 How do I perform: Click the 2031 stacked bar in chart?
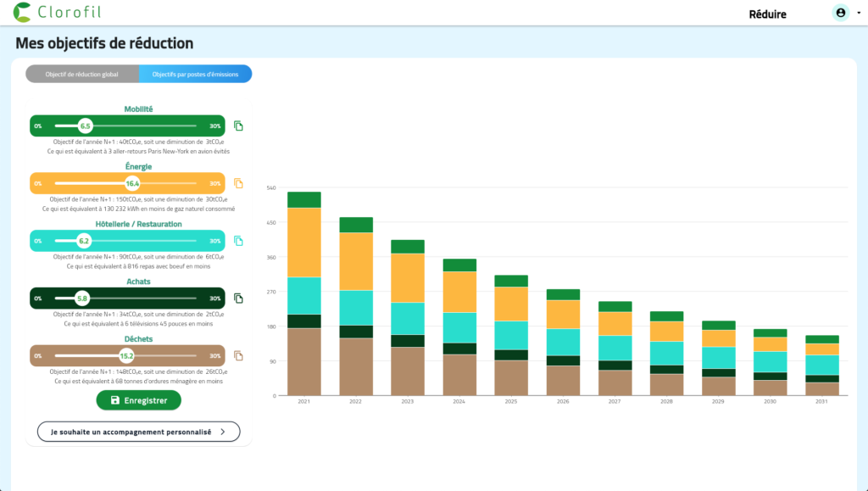(821, 365)
